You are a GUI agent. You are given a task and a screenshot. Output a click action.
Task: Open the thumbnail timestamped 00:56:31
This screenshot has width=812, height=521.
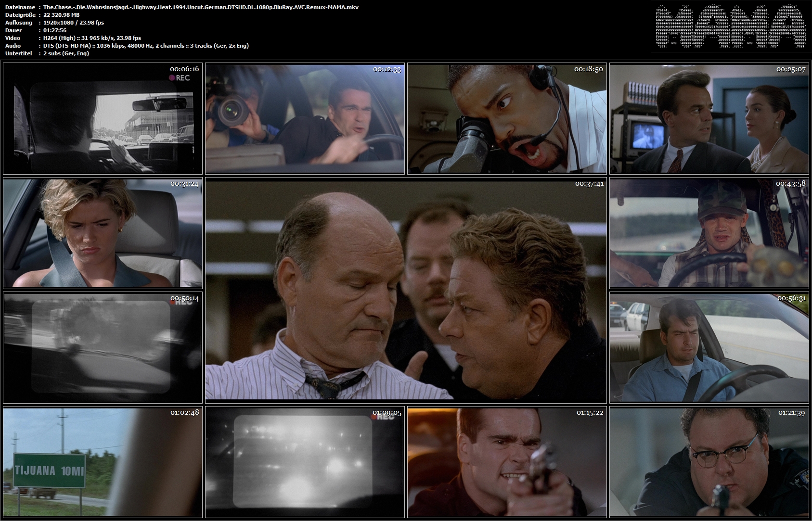(709, 347)
